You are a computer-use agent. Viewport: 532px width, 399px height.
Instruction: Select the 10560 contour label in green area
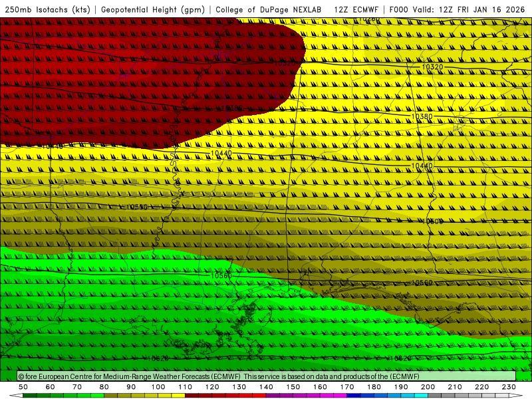pyautogui.click(x=221, y=275)
